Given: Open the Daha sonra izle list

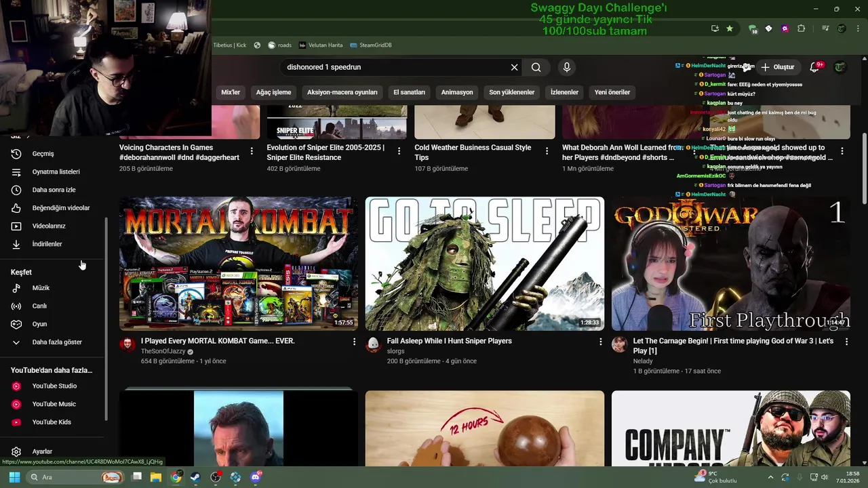Looking at the screenshot, I should click(x=53, y=190).
